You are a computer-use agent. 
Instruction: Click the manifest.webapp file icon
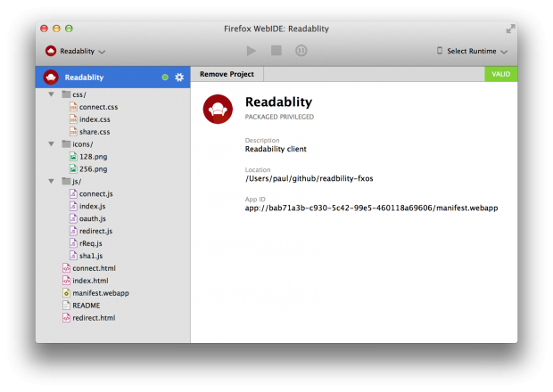66,293
